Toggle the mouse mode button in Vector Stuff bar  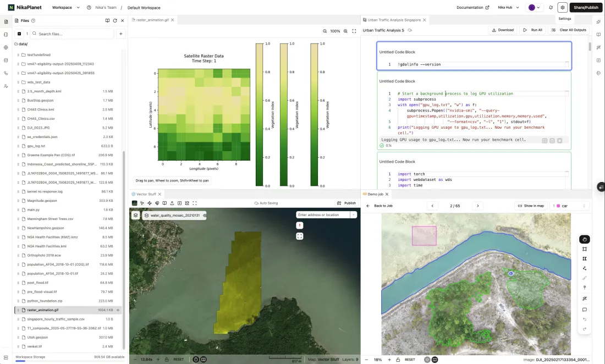point(196,360)
